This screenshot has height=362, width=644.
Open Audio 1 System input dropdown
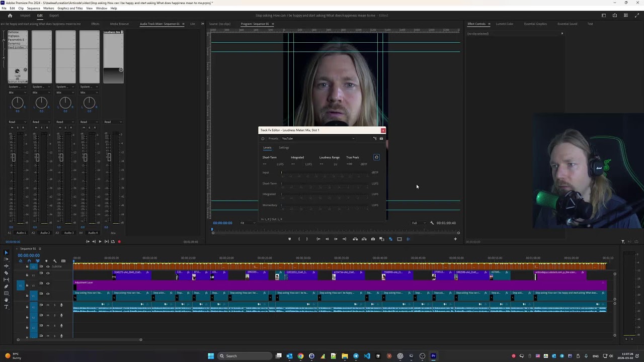(x=18, y=87)
